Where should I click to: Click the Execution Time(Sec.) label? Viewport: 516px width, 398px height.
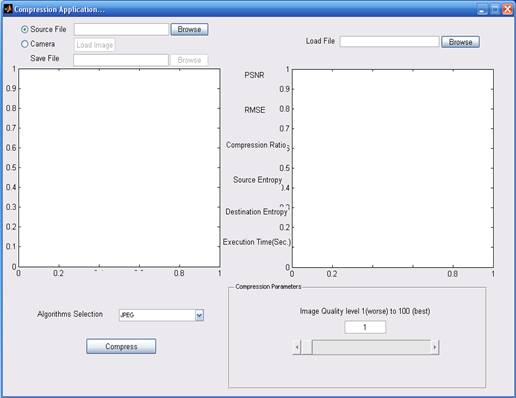click(x=257, y=242)
